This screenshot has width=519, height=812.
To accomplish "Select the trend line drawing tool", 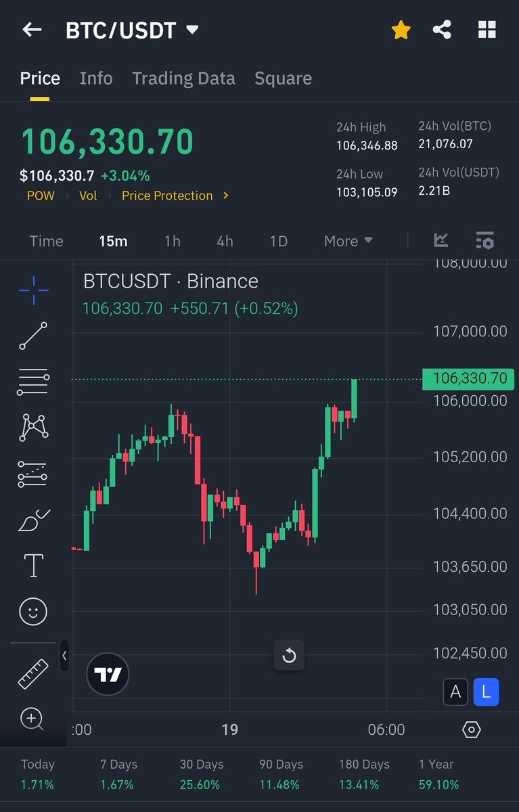I will [33, 336].
